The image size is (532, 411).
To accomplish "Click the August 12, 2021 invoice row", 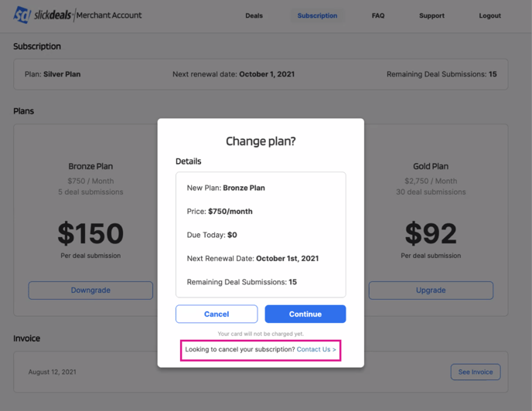I will tap(53, 372).
